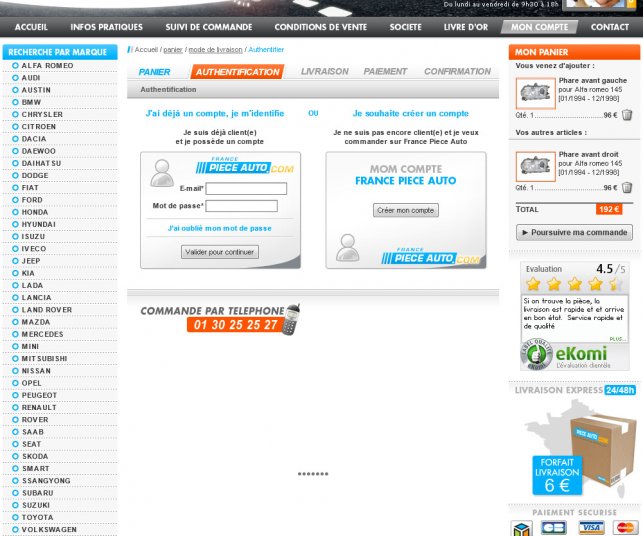This screenshot has width=643, height=536.
Task: Delete Phare avant gauche with trash icon
Action: (x=627, y=115)
